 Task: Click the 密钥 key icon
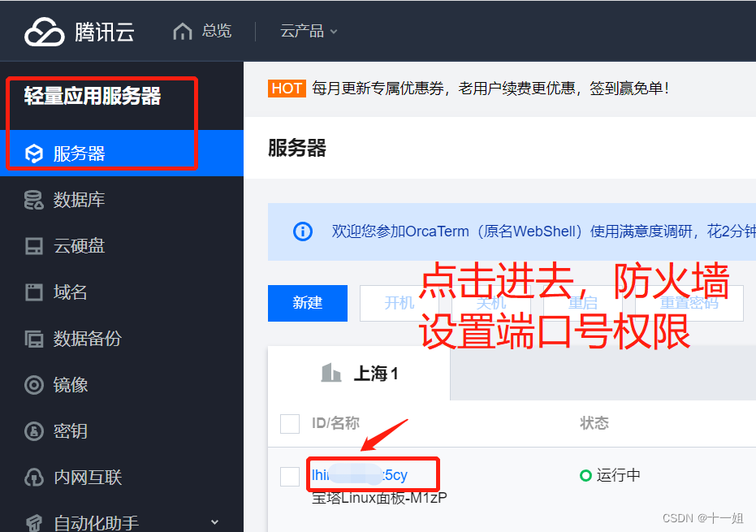34,431
